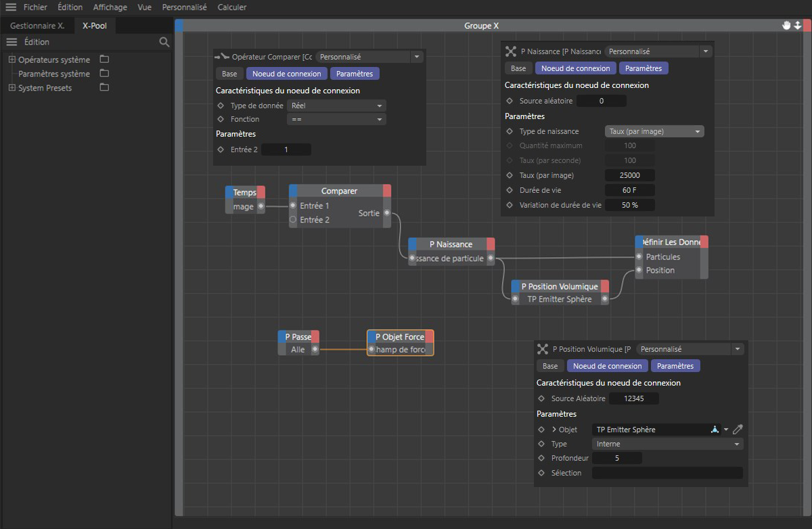
Task: Switch to the Gestionnaire X. tab
Action: pyautogui.click(x=37, y=26)
